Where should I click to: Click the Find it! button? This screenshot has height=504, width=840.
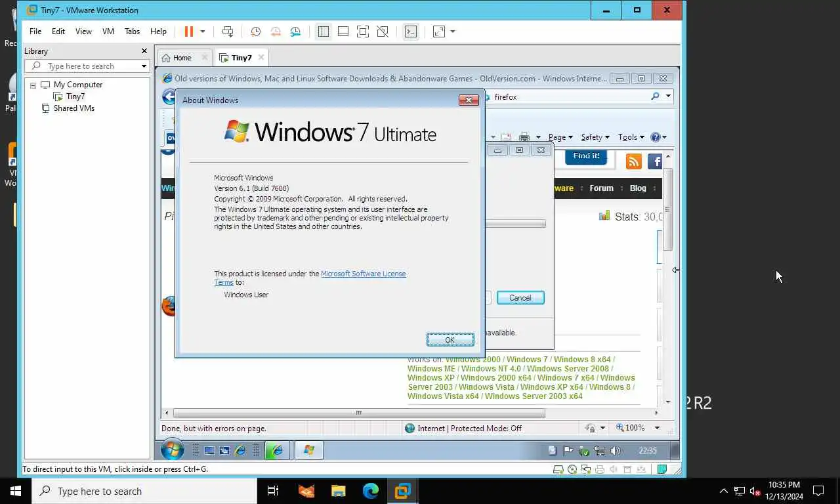[x=586, y=156]
